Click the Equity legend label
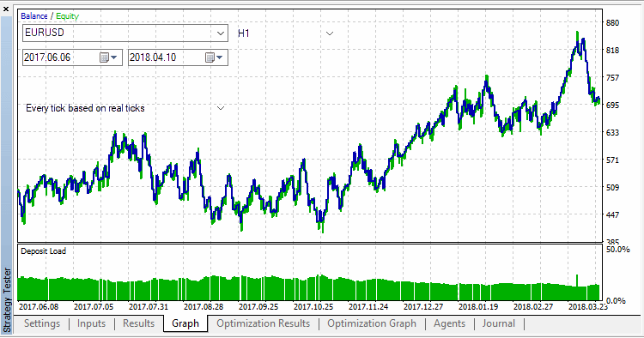 click(x=67, y=16)
